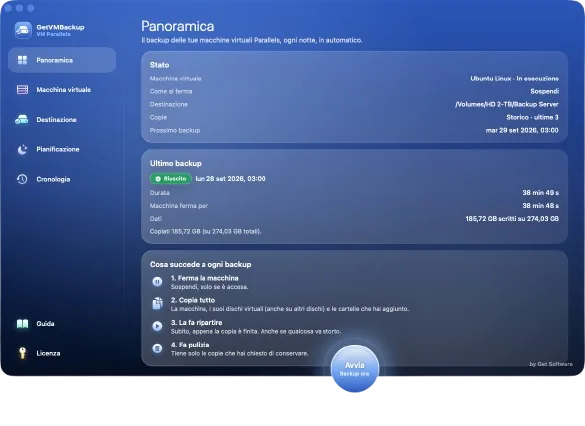The image size is (585, 426).
Task: Click the by Get Software credit link
Action: (x=551, y=364)
